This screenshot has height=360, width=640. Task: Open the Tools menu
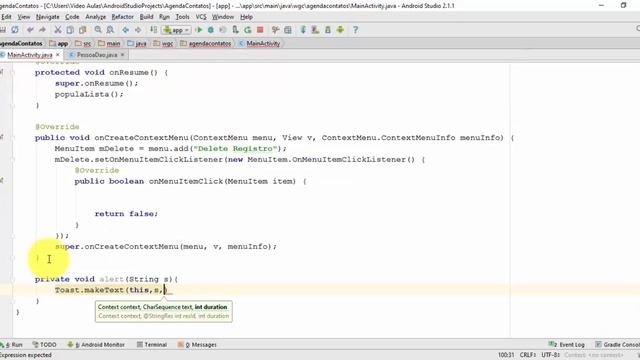click(x=182, y=17)
